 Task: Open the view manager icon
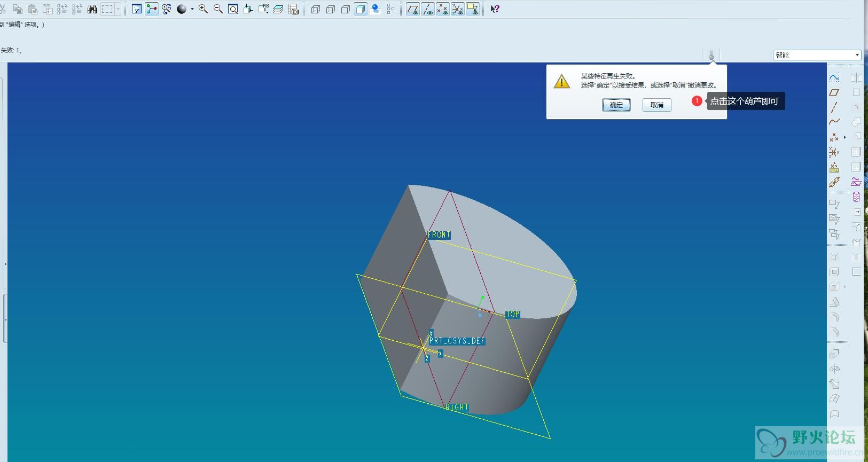293,9
